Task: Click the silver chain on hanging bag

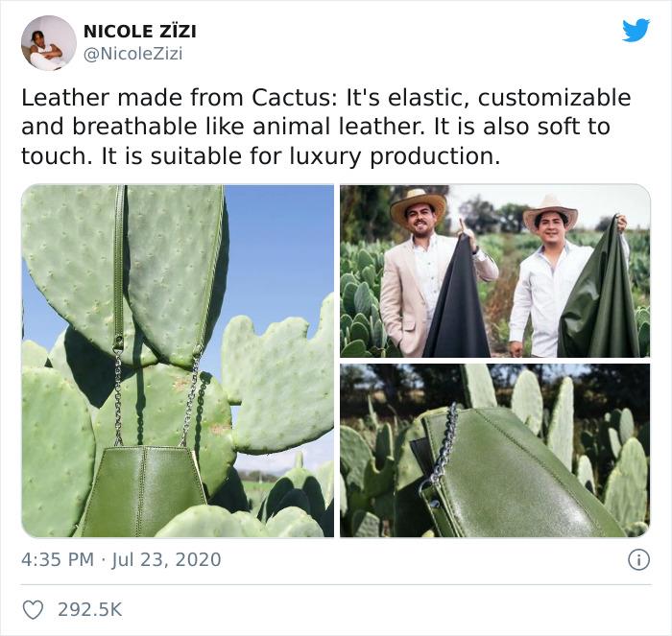Action: (118, 396)
